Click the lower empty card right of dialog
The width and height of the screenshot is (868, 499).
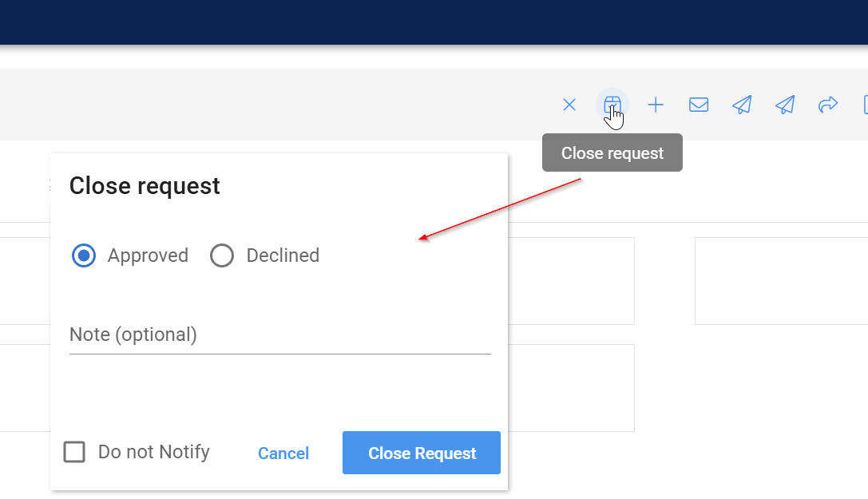(571, 388)
